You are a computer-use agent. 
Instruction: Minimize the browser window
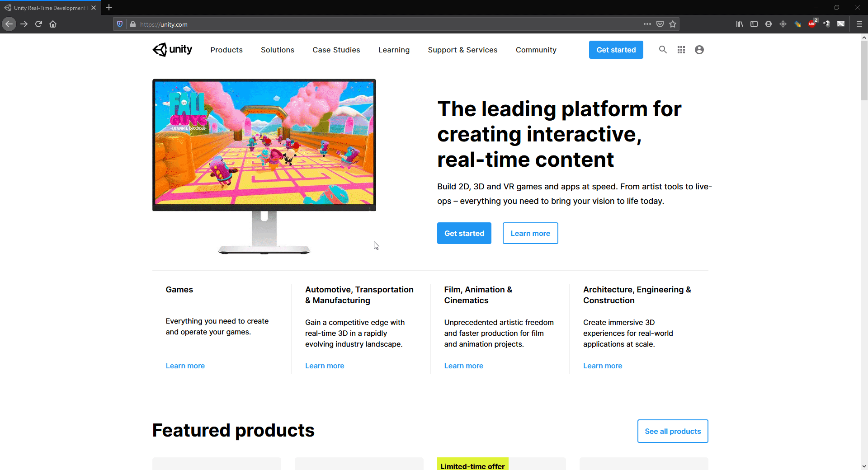point(816,7)
